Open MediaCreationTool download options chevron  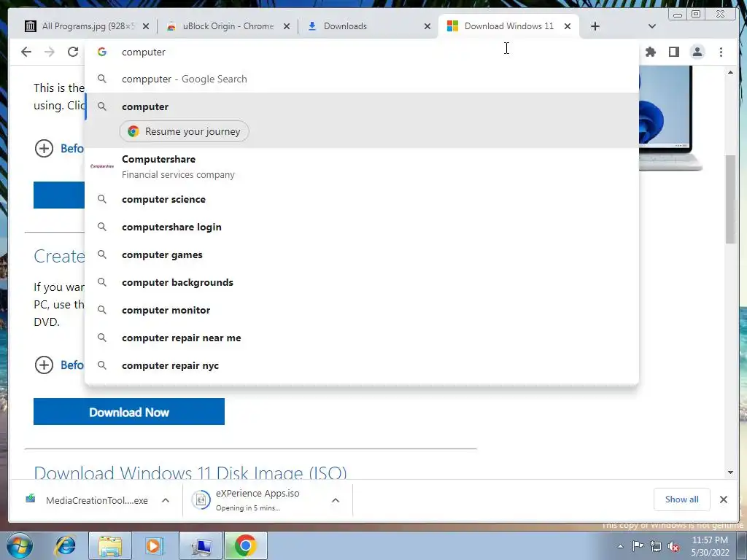(166, 500)
